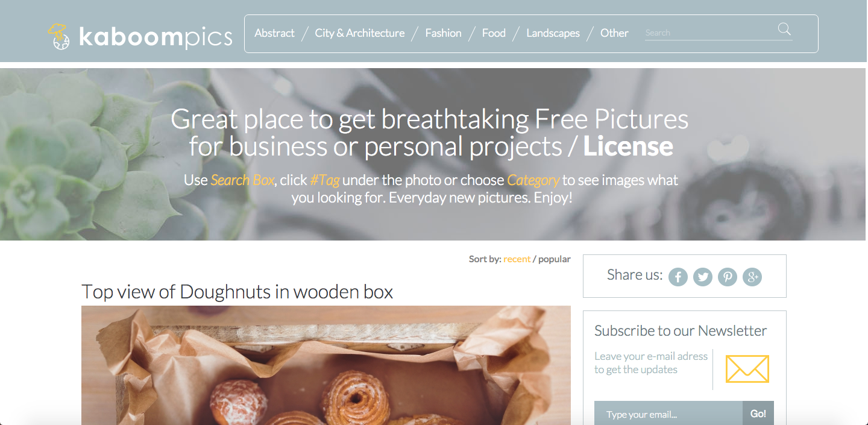Screen dimensions: 868x425
Task: Sort pictures by recent
Action: (x=517, y=259)
